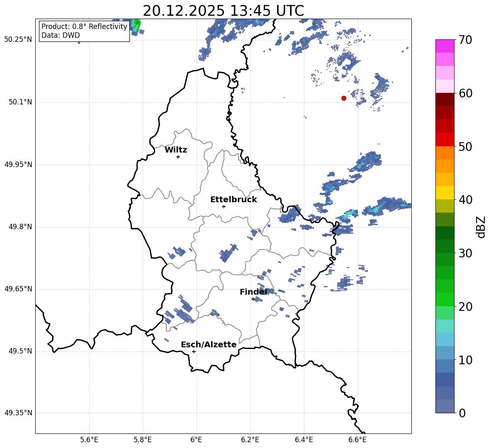Click the 40 value on colorbar
The image size is (491, 448).
click(x=465, y=200)
